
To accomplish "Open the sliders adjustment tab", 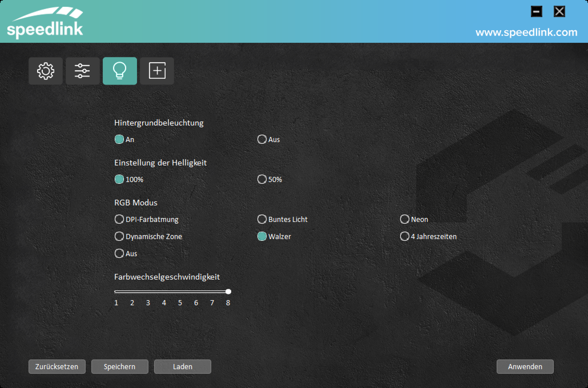I will [82, 71].
